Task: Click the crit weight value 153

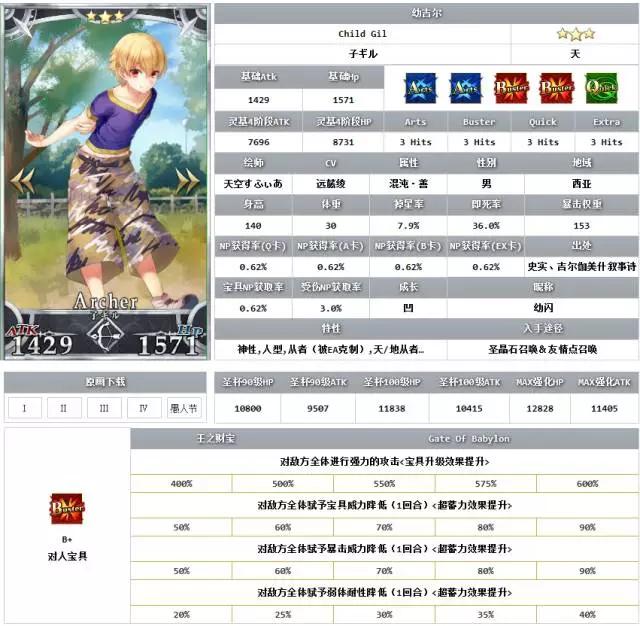Action: point(582,226)
